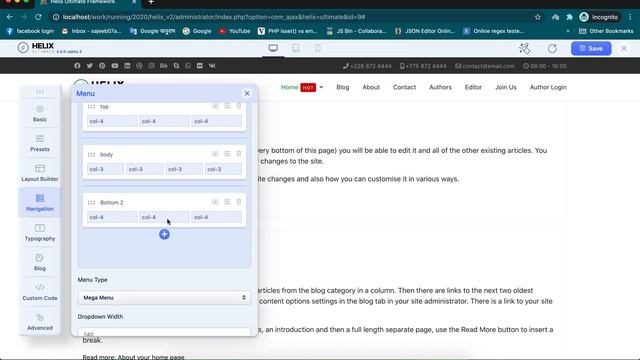640x360 pixels.
Task: Select first col-4 column in Bottom 2 row
Action: coord(112,217)
